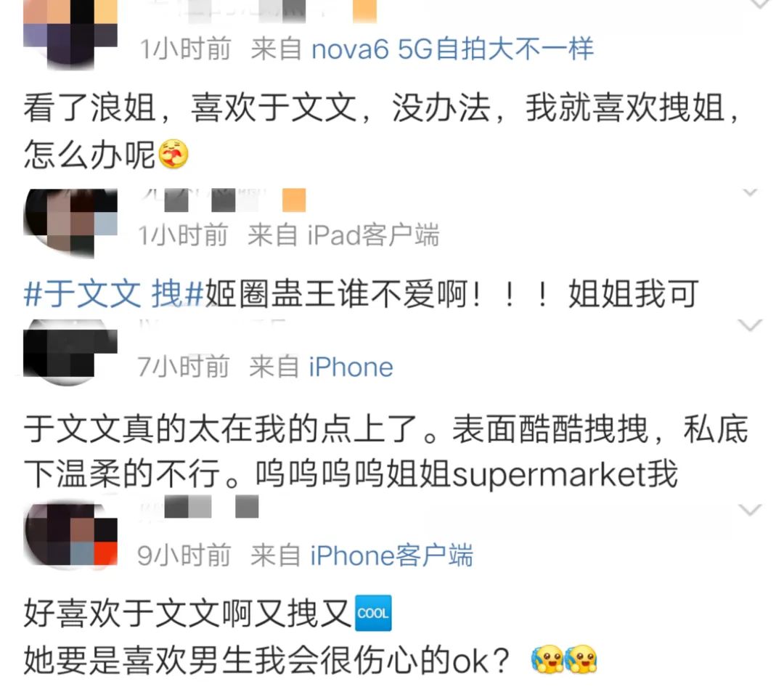This screenshot has width=784, height=692.
Task: Open the #于文文 拽# hashtag link
Action: click(x=114, y=293)
